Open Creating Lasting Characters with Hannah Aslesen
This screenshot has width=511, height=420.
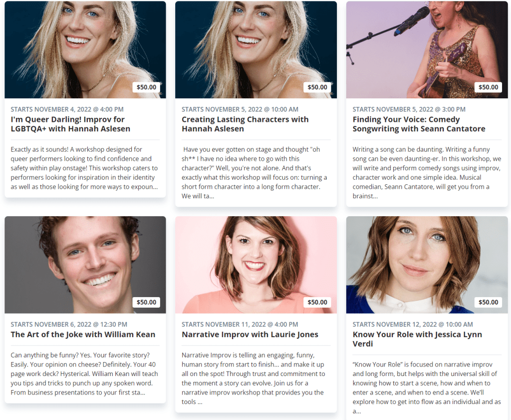pyautogui.click(x=245, y=124)
